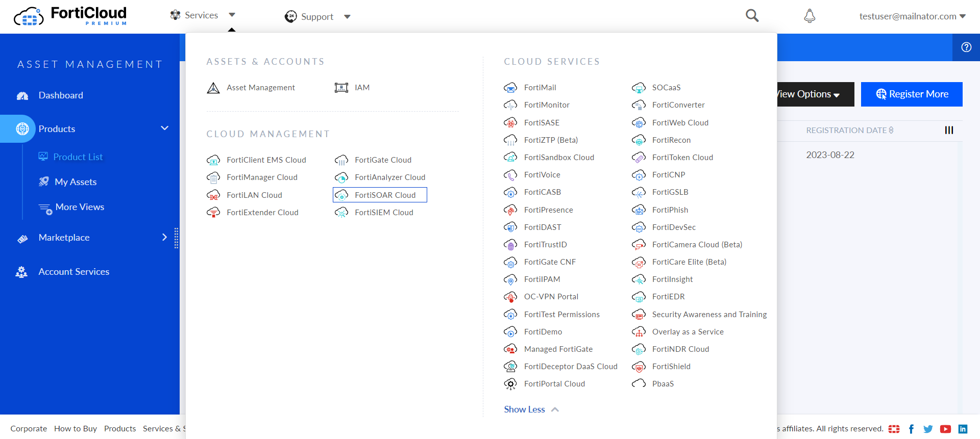Image resolution: width=980 pixels, height=439 pixels.
Task: Click the FortiAnalyzer Cloud icon
Action: point(341,177)
